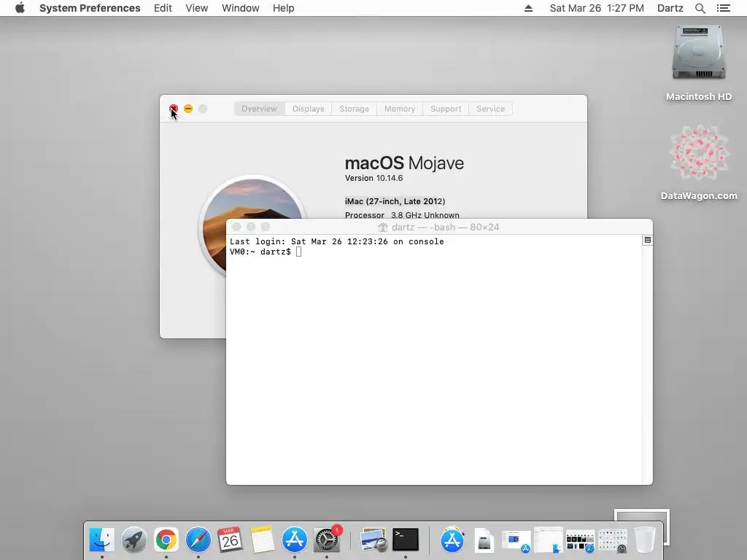The height and width of the screenshot is (560, 747).
Task: Switch to the Storage tab
Action: coord(354,109)
